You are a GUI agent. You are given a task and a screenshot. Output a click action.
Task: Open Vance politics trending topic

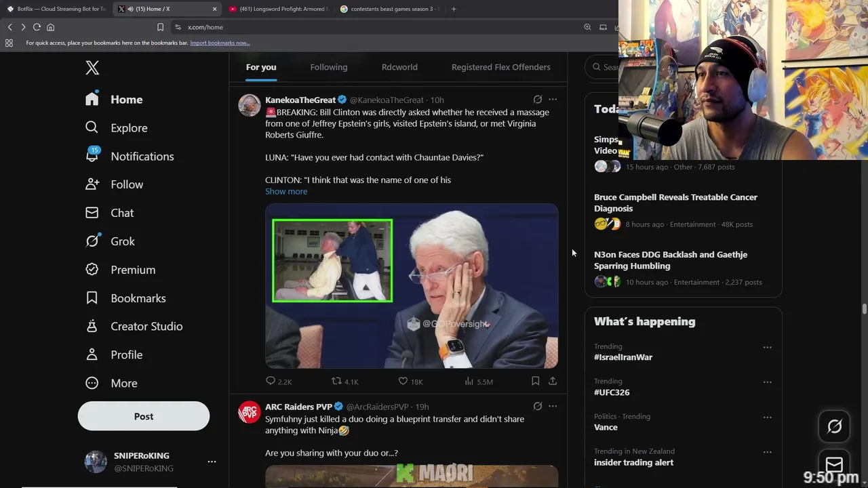click(606, 428)
